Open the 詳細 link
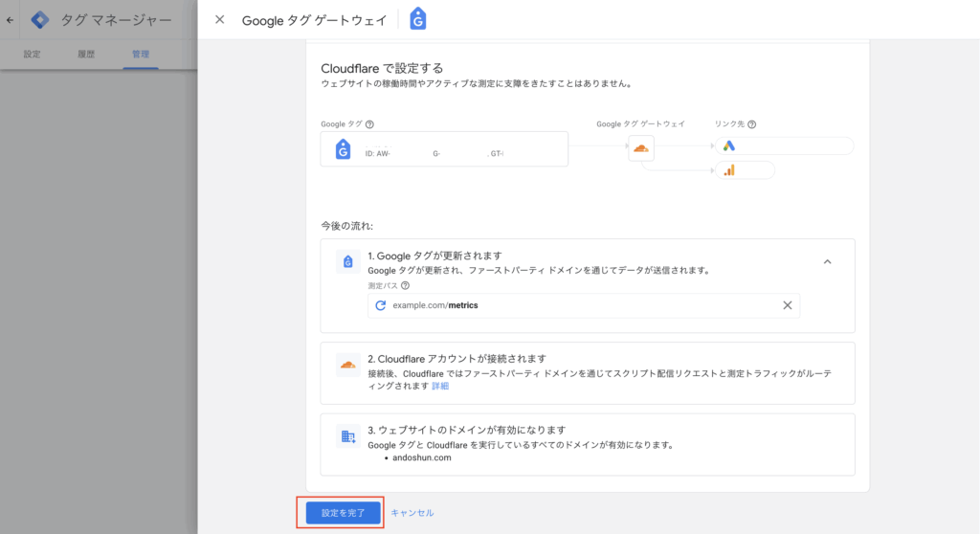980x534 pixels. click(x=440, y=386)
